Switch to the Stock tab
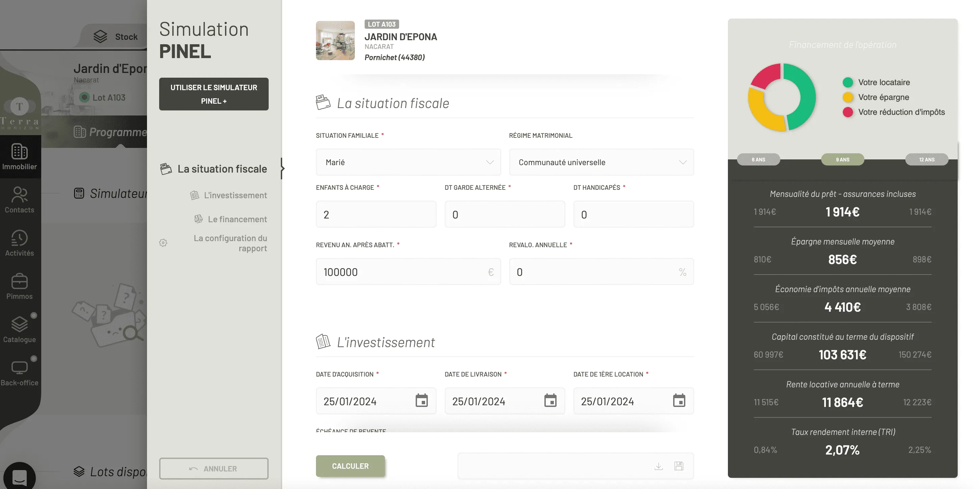 tap(116, 36)
